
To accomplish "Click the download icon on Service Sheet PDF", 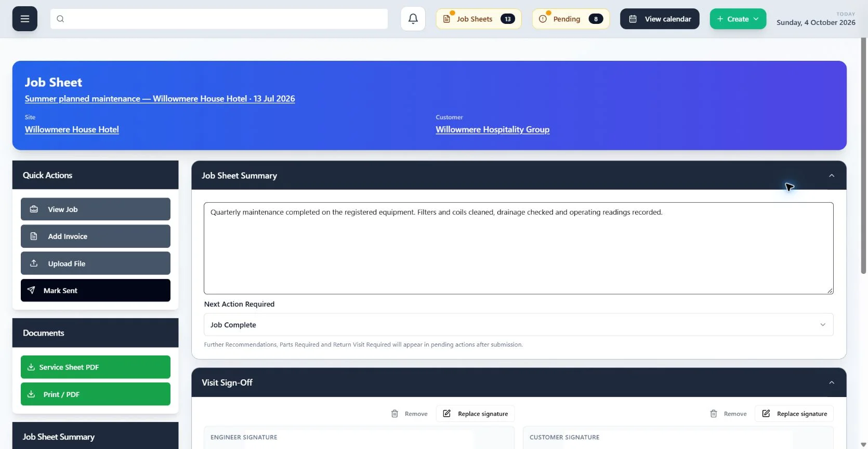I will click(x=31, y=367).
